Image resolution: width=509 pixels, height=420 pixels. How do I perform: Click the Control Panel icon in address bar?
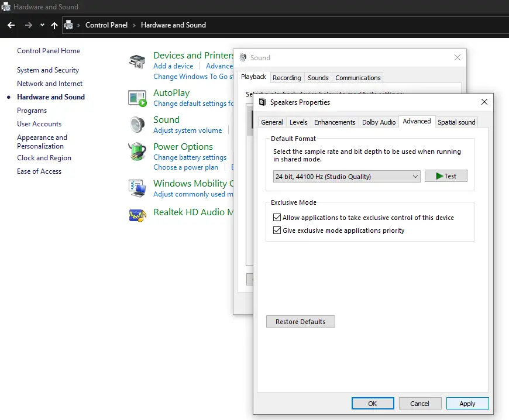68,25
